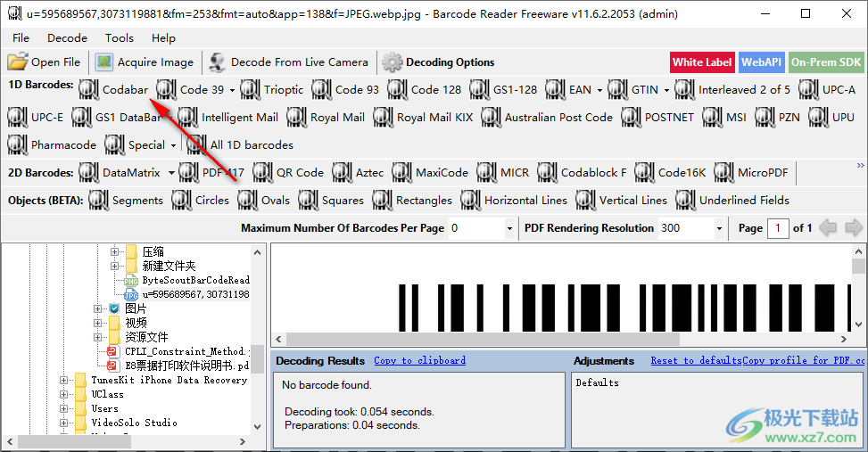Open EAN dropdown arrow

coord(599,90)
